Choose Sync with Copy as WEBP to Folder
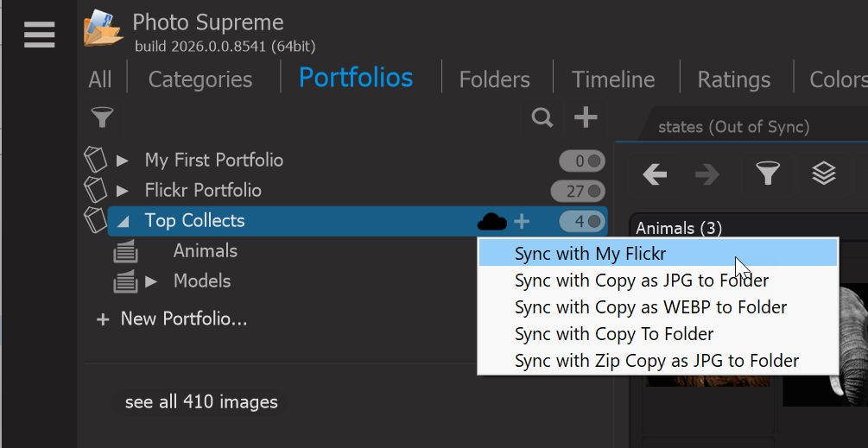The width and height of the screenshot is (868, 448). pos(657,306)
